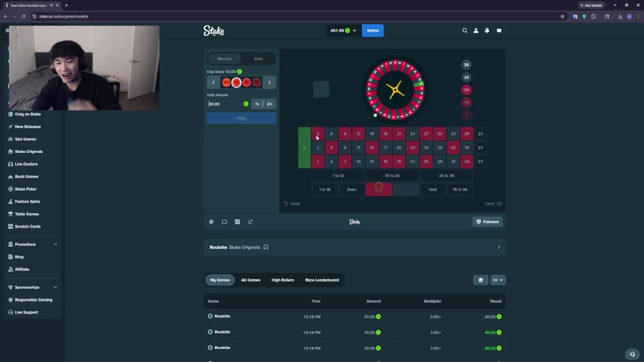Click the Undo button

(x=292, y=204)
